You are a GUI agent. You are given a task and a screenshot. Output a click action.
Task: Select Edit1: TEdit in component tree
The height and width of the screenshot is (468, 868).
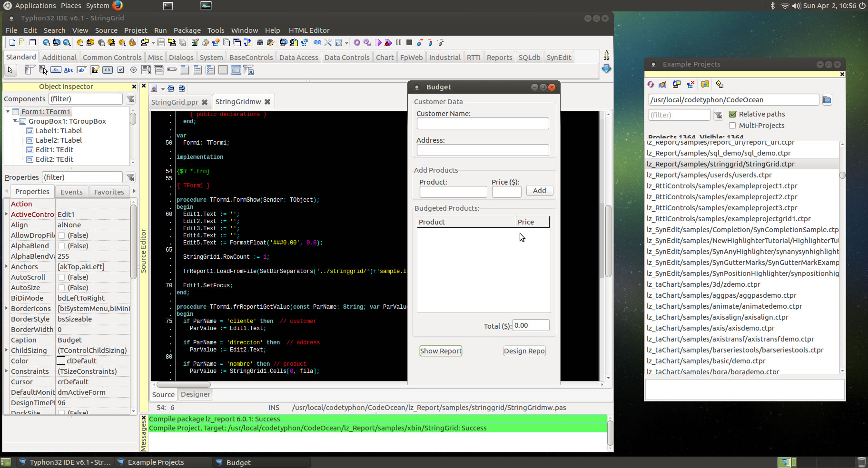coord(54,150)
